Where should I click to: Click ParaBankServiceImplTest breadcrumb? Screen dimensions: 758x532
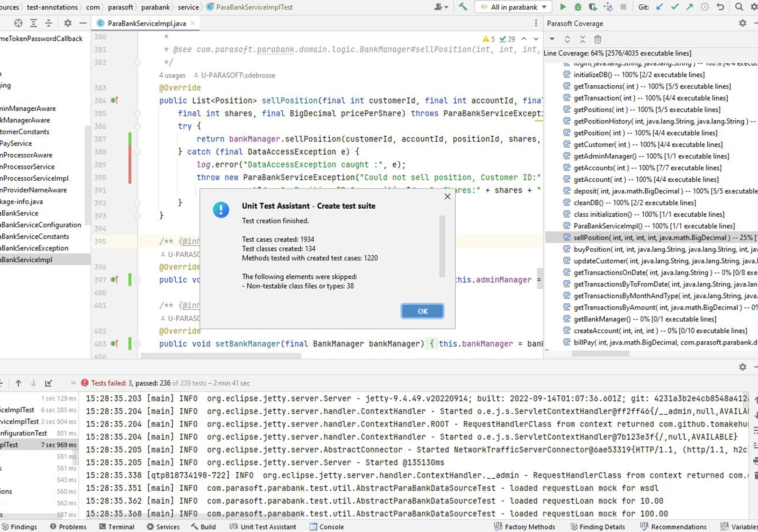[250, 7]
